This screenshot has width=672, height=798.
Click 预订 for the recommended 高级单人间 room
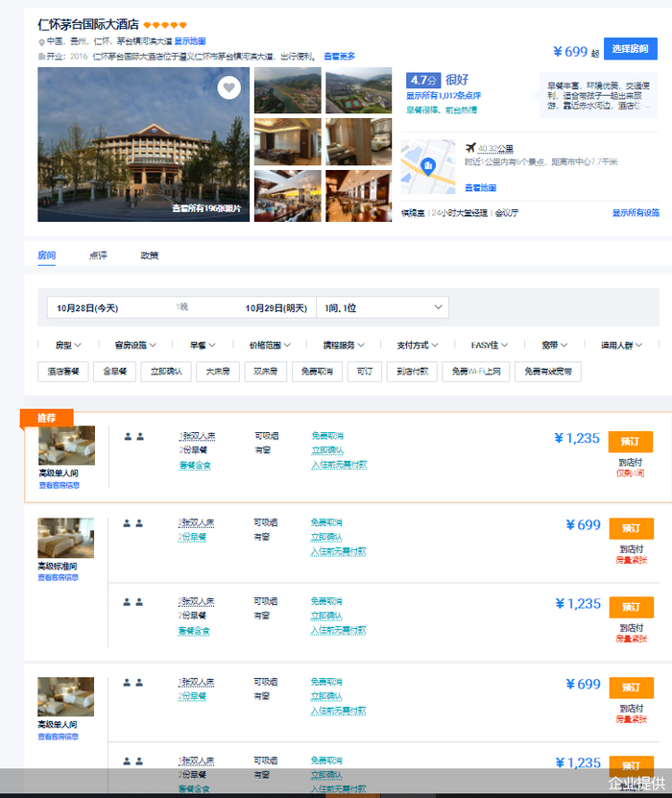pyautogui.click(x=631, y=442)
